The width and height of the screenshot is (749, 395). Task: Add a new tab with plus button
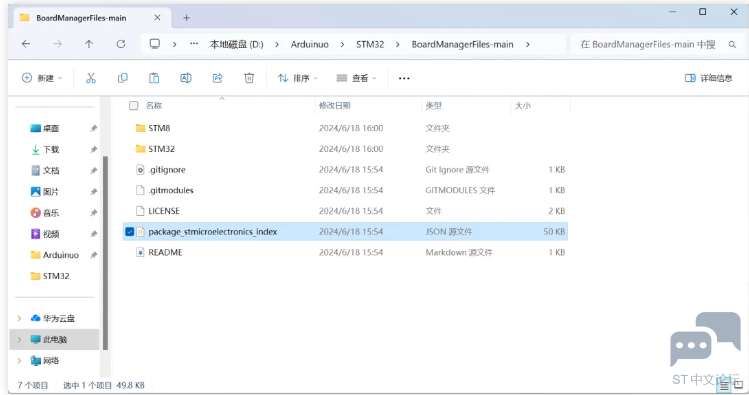186,18
